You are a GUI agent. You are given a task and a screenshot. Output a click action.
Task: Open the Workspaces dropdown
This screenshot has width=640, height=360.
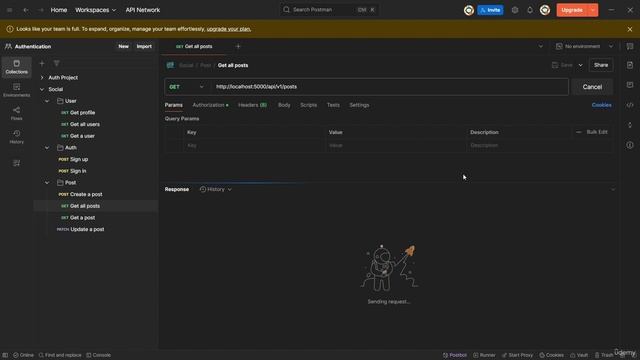point(95,10)
